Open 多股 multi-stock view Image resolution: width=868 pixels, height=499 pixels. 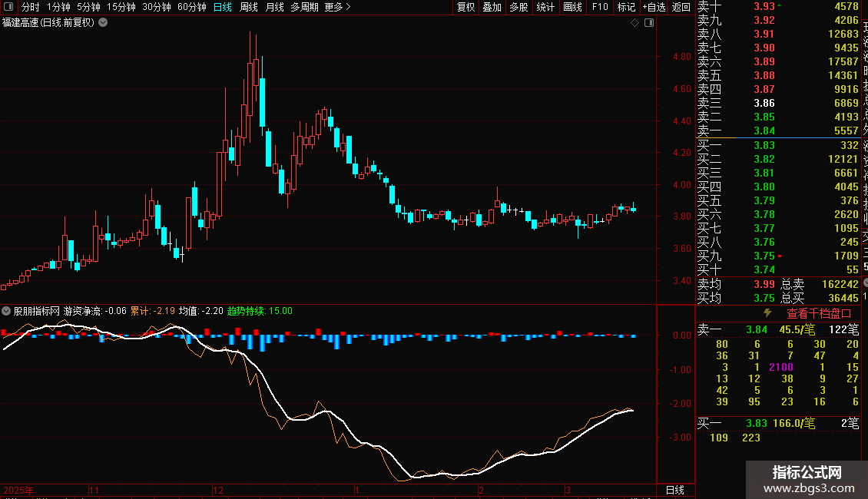click(518, 7)
